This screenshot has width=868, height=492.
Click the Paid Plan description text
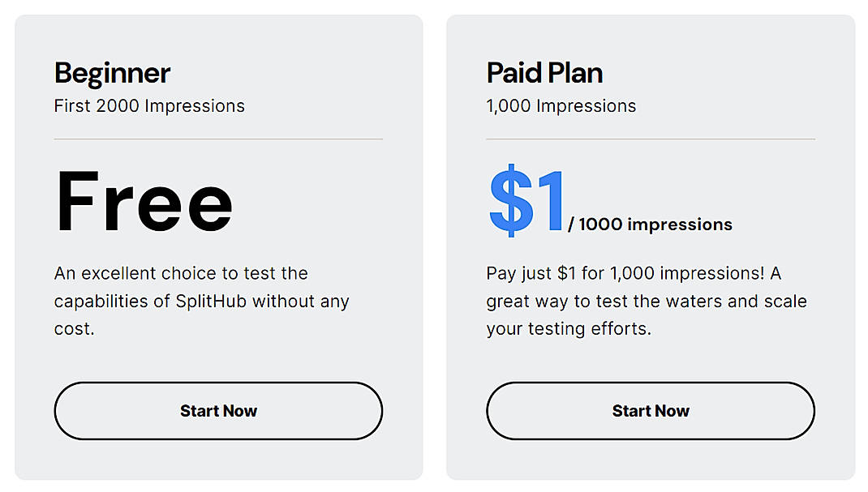pos(645,301)
